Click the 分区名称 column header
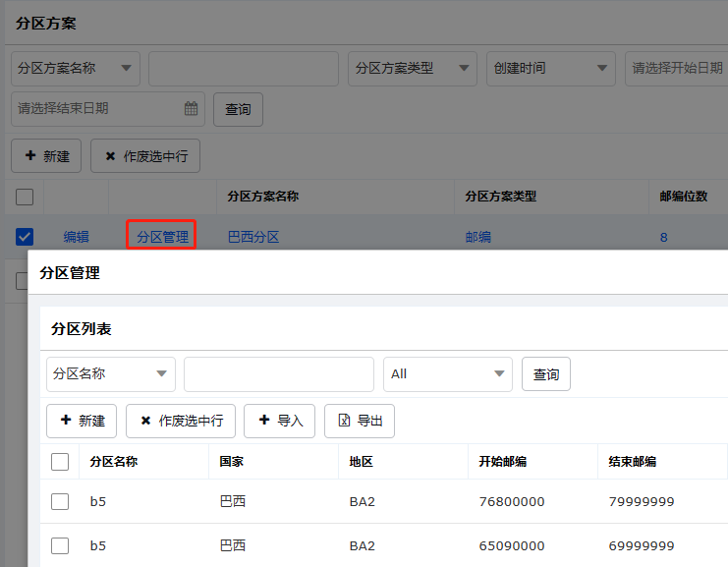728x567 pixels. coord(114,462)
